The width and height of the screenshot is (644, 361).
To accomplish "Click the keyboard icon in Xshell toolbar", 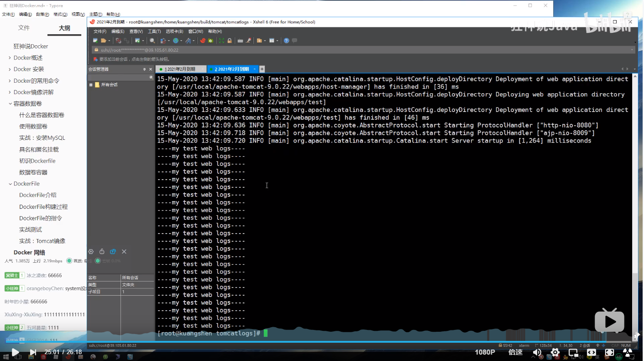I will tap(240, 41).
